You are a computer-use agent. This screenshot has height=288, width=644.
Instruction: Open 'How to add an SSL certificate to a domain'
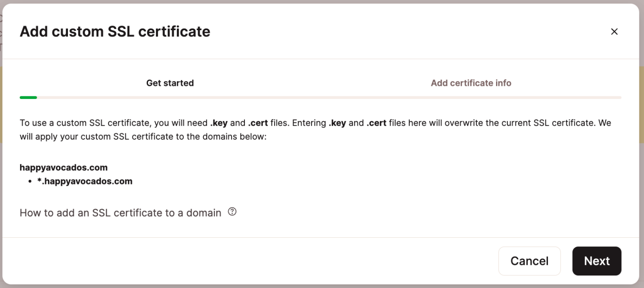pyautogui.click(x=120, y=213)
